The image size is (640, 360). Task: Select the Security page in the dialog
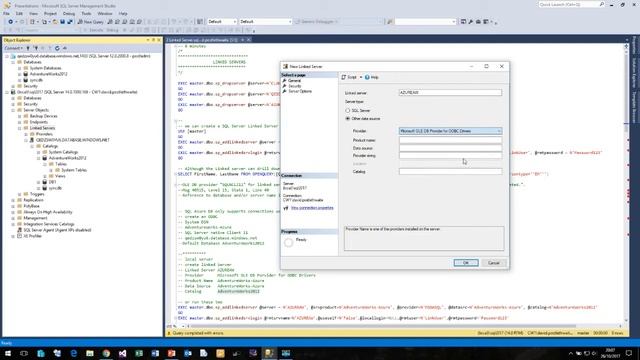pyautogui.click(x=295, y=86)
